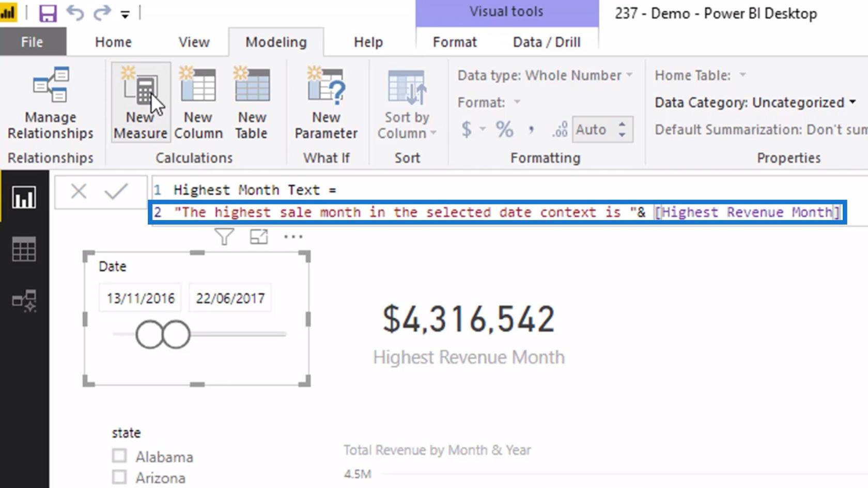This screenshot has height=488, width=868.
Task: Click the Total Revenue by Month & Year title
Action: pos(437,450)
